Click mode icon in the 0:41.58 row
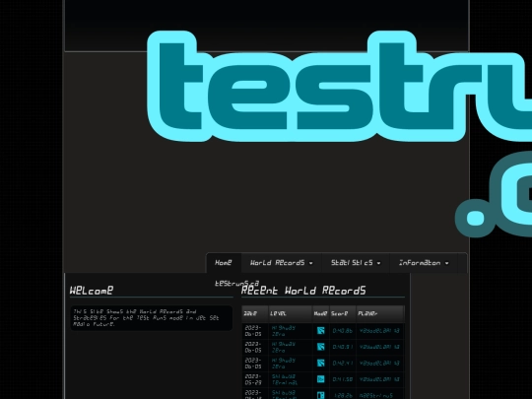Viewport: 532px width, 399px height. (320, 379)
